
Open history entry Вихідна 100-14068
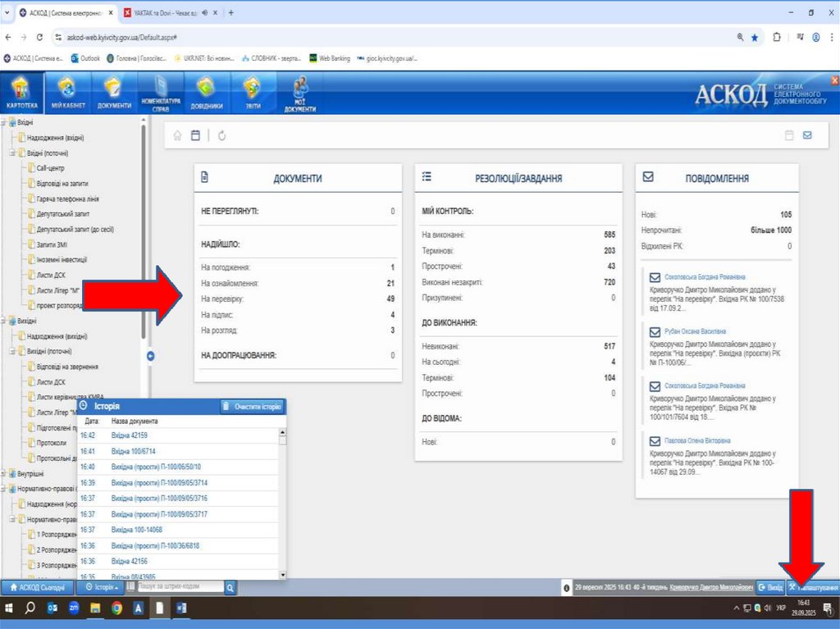tap(137, 530)
